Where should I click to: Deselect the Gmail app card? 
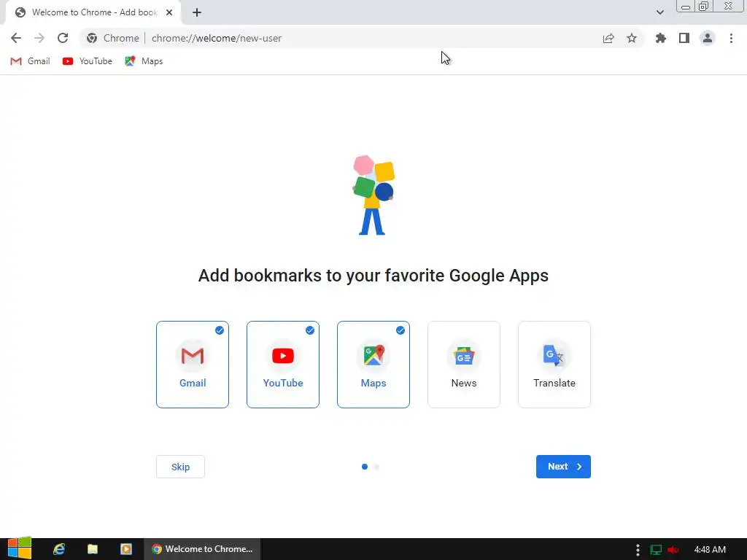click(x=193, y=365)
